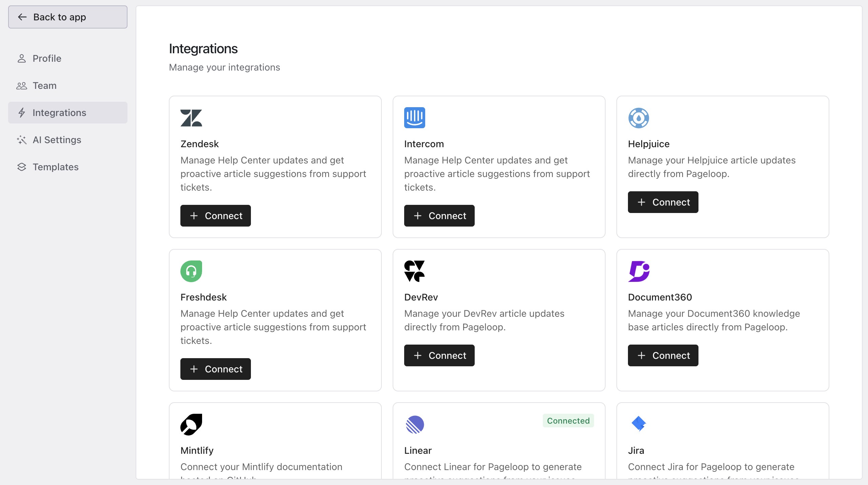Screen dimensions: 868x485
Task: Click the Integrations lightning bolt icon
Action: point(22,113)
